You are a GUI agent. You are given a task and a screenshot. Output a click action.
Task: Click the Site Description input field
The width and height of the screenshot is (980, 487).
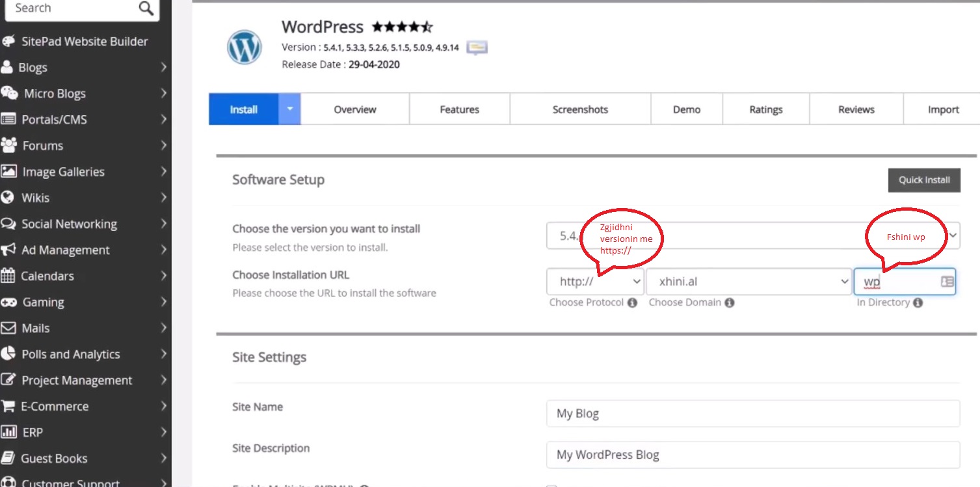point(753,454)
